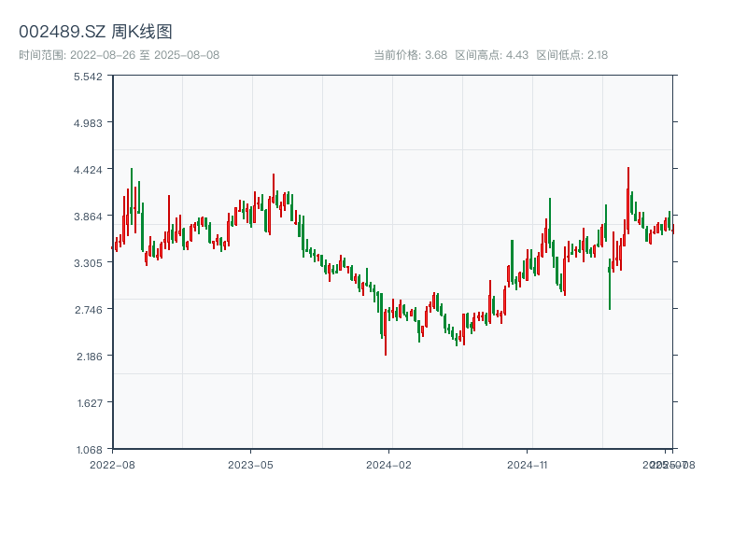This screenshot has height=560, width=747.
Task: Click the 2023-05 x-axis date label
Action: click(250, 464)
